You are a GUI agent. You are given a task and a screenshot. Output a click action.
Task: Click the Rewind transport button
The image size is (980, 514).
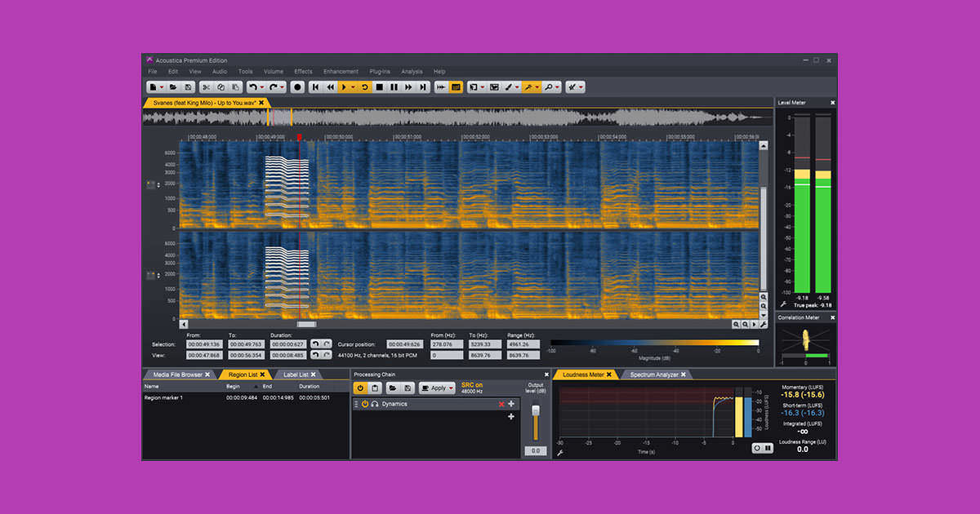331,86
